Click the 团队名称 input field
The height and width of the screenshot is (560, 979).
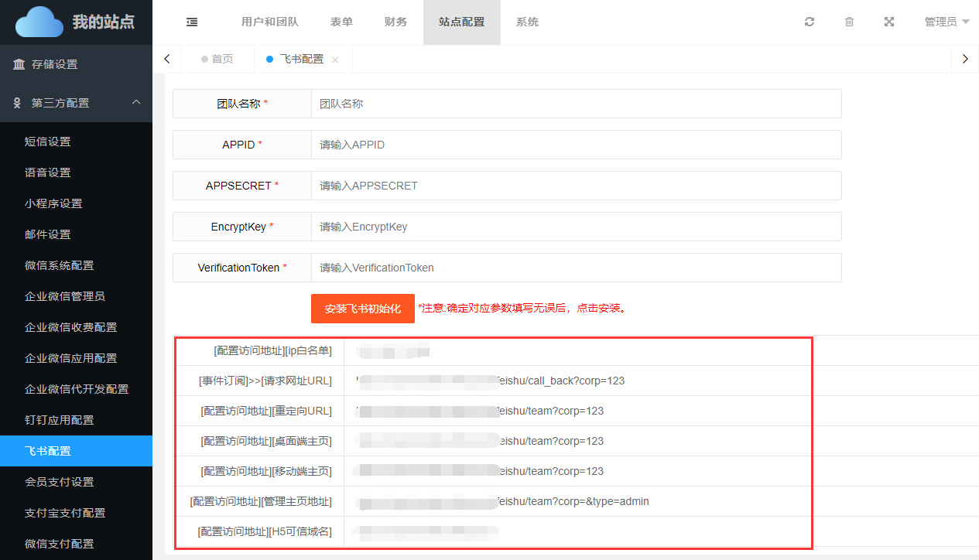pyautogui.click(x=576, y=104)
